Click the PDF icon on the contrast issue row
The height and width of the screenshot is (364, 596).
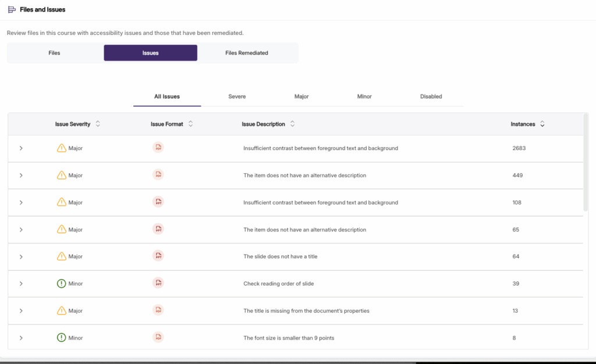tap(158, 148)
